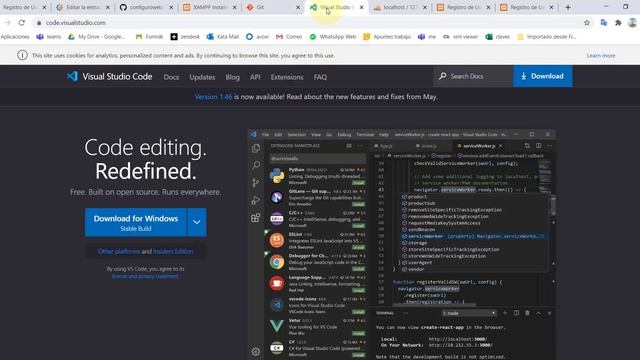The image size is (640, 360).
Task: Open the claves bookmark
Action: pos(498,37)
